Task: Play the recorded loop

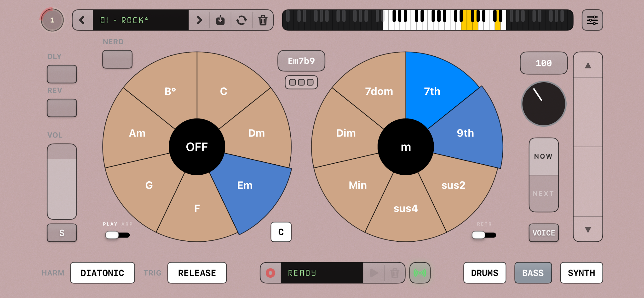Action: pos(374,273)
